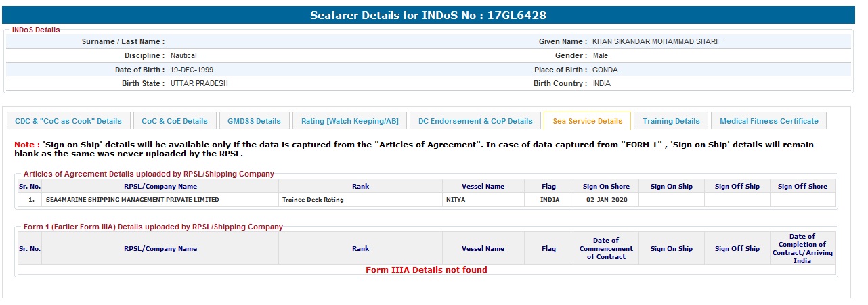
Task: Click SEA4MARINE SHIPPING MANAGEMENT company name cell
Action: [133, 200]
